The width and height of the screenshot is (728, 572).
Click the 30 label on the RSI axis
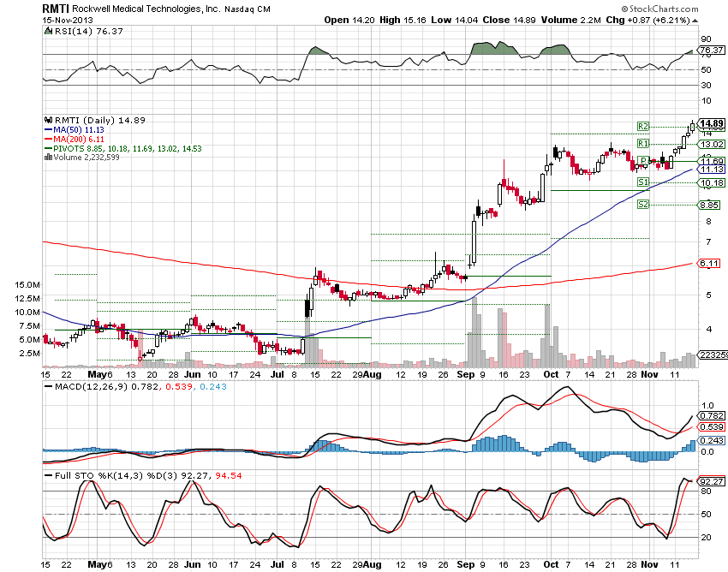[707, 85]
